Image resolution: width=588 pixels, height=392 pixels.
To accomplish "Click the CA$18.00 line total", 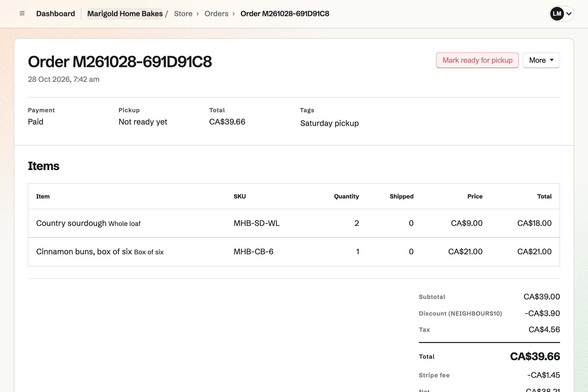I will (x=534, y=223).
